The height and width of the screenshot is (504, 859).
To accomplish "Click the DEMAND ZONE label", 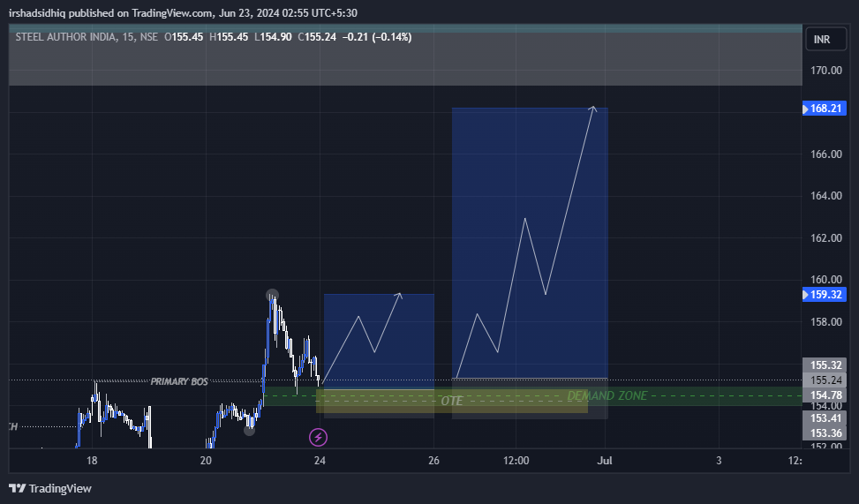I will pos(607,395).
